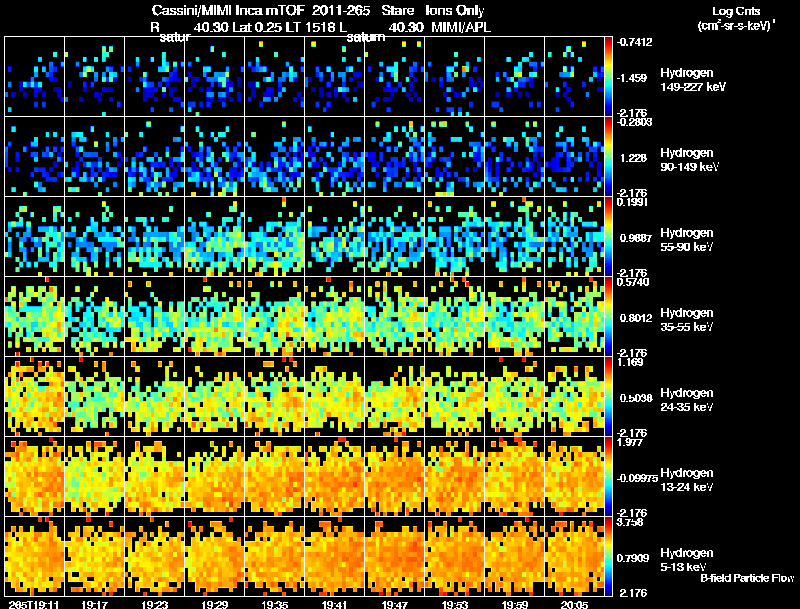Select the 'Hydrogen 55-90 keV' label

(x=687, y=240)
